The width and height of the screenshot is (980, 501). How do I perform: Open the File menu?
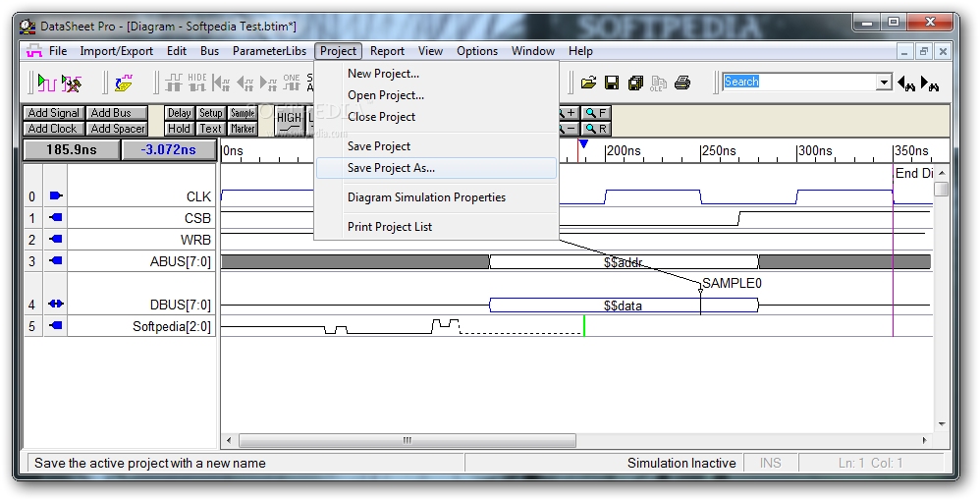(x=58, y=51)
